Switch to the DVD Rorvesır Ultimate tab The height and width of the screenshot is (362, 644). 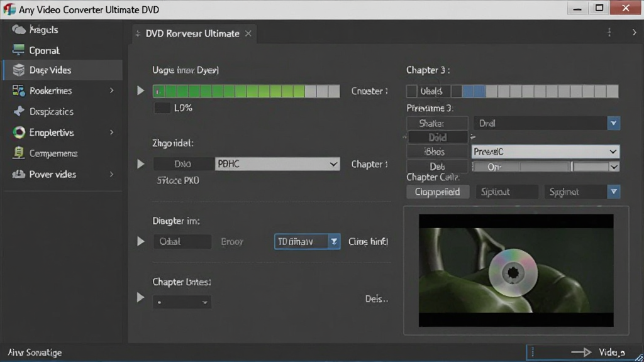192,34
